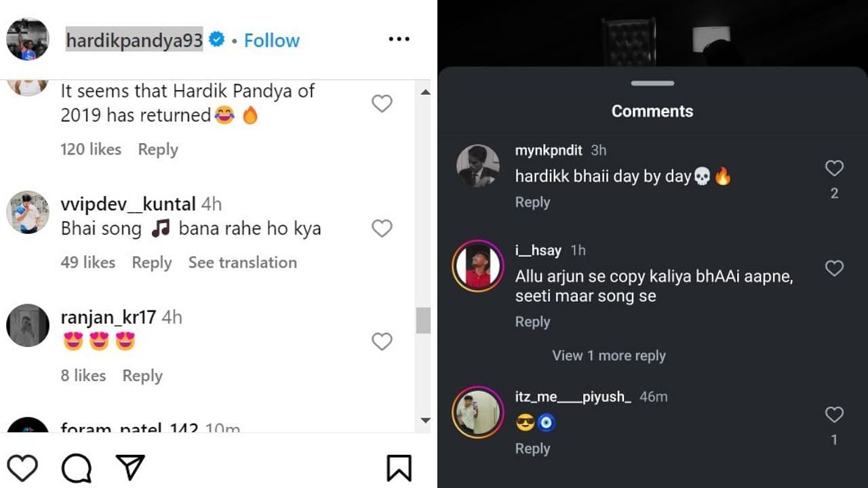Open foram_patel_142's profile thumbnail
Viewport: 868px width, 488px height.
(x=27, y=427)
